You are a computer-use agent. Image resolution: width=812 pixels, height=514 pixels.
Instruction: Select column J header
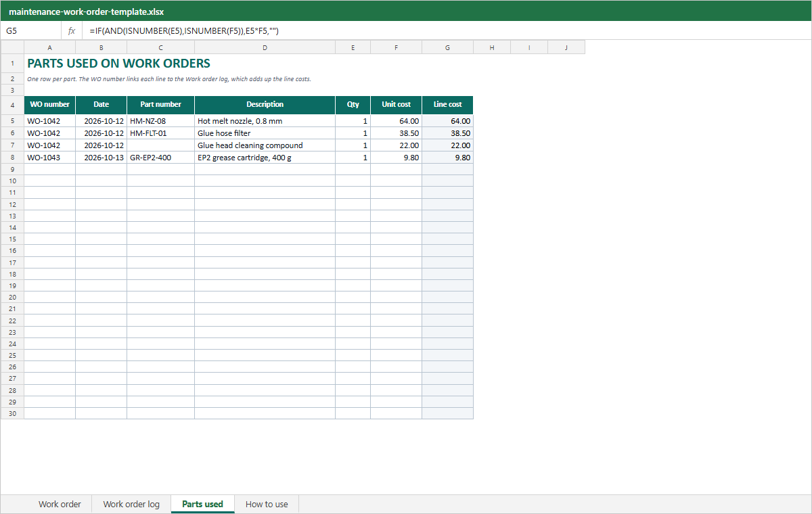click(566, 47)
